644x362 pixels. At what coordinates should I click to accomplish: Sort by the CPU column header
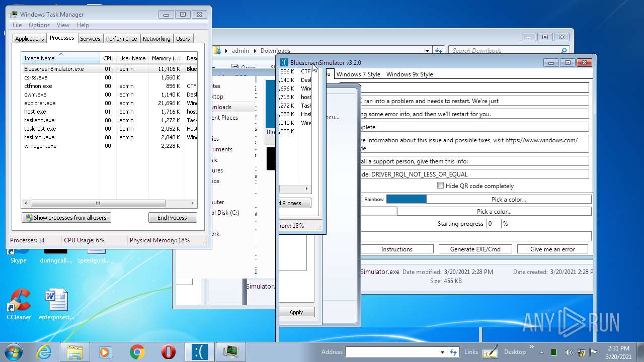pos(108,58)
